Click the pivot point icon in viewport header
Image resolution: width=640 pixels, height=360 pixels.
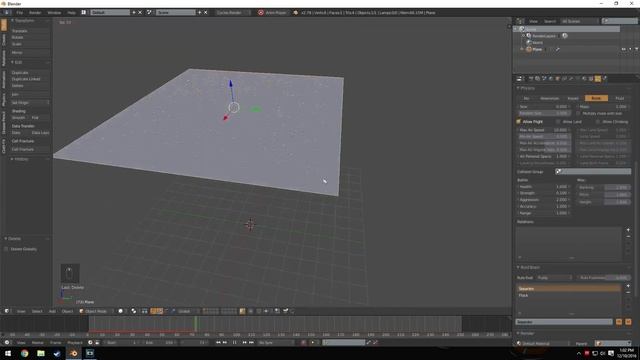click(133, 311)
